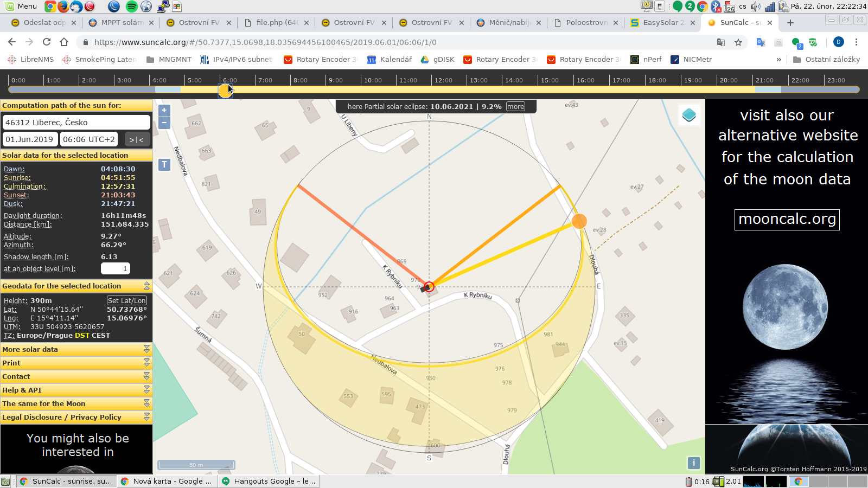Open the browser home page
Viewport: 868px width, 488px height.
64,42
